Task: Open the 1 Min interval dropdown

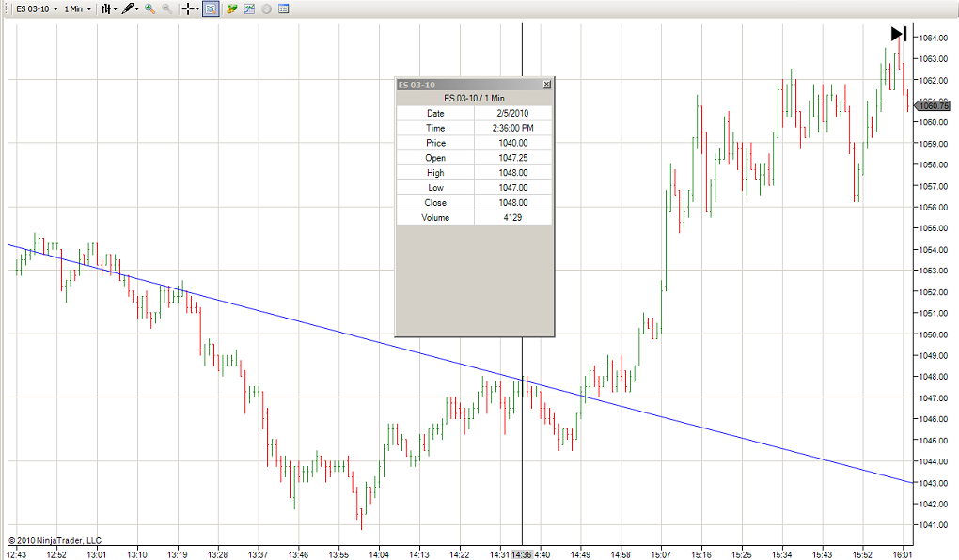Action: click(x=78, y=9)
